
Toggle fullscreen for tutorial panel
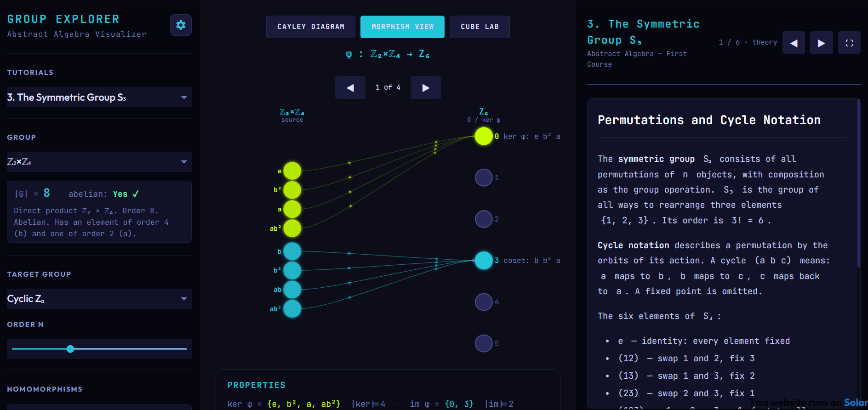coord(849,43)
